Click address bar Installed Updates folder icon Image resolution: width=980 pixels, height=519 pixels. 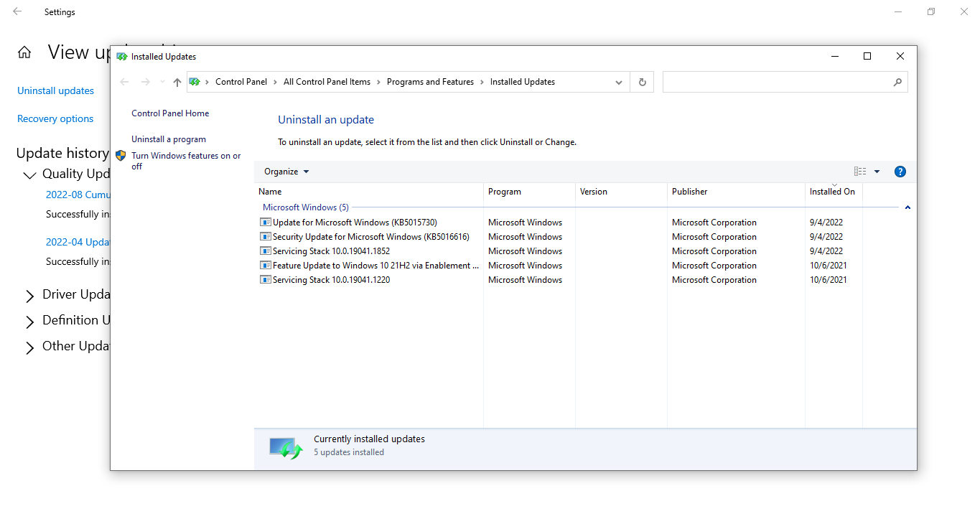pos(195,82)
